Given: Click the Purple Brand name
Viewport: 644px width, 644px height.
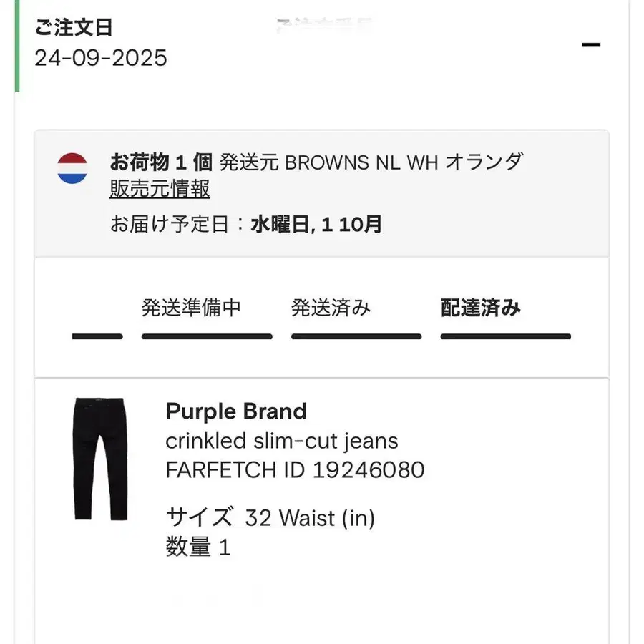Looking at the screenshot, I should click(236, 411).
